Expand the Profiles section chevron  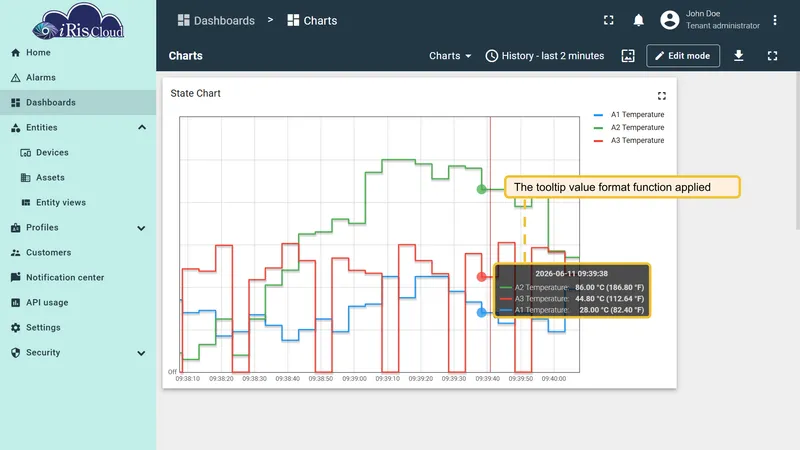coord(141,228)
